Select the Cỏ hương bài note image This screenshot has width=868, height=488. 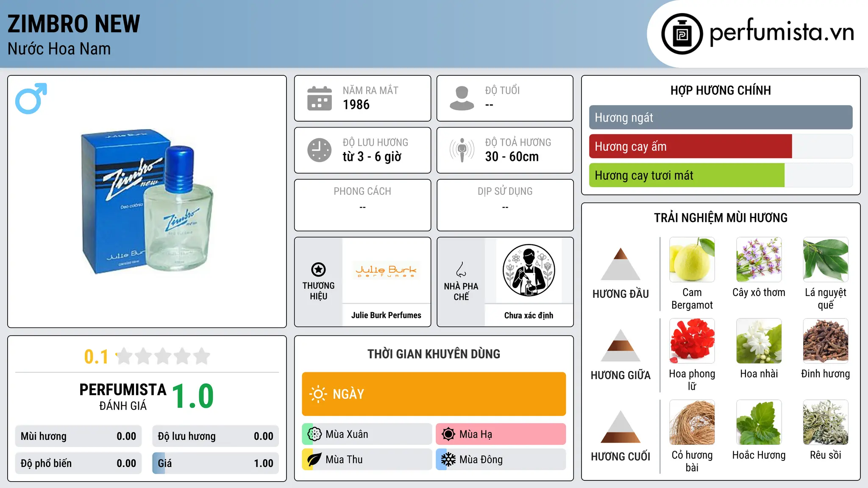click(x=692, y=422)
